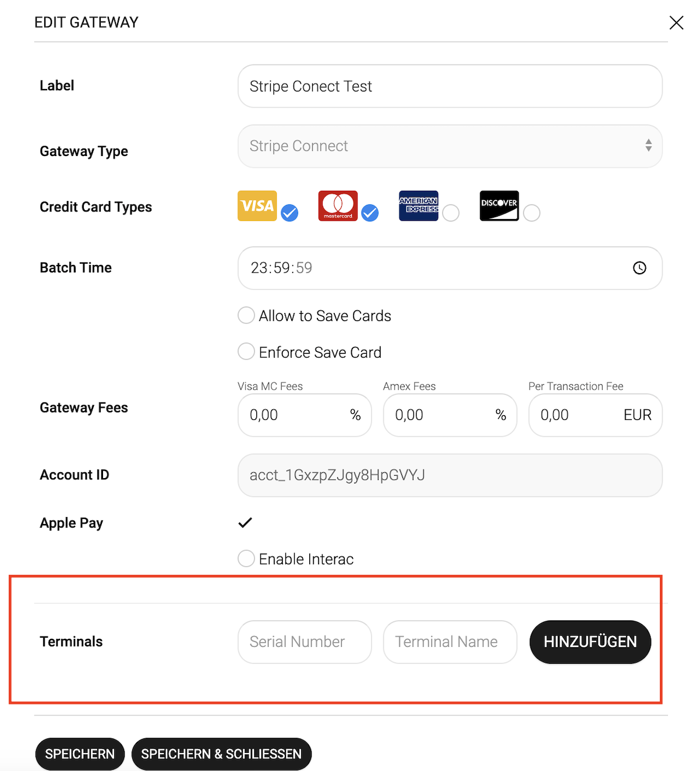Toggle Enforce Save Card option
The width and height of the screenshot is (700, 771).
246,352
